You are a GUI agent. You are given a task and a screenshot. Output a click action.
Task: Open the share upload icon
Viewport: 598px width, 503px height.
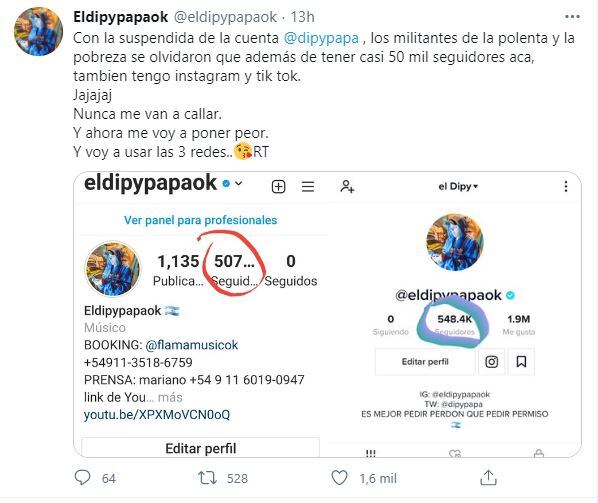coord(488,477)
